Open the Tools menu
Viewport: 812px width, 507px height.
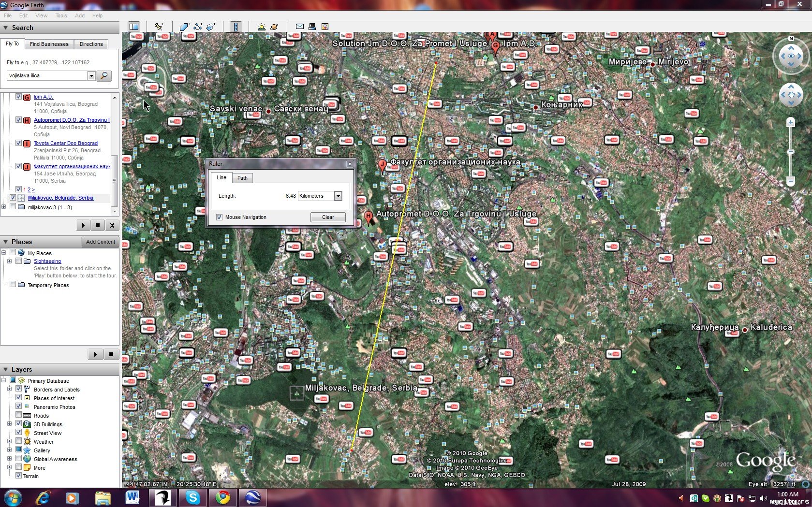61,15
